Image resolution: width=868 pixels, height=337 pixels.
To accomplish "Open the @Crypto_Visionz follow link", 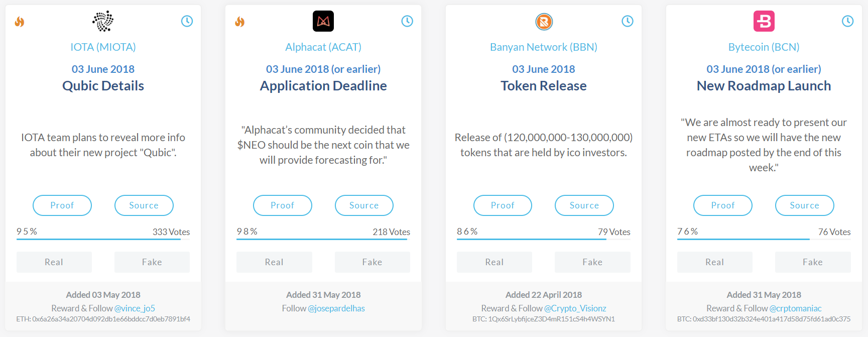I will point(575,308).
